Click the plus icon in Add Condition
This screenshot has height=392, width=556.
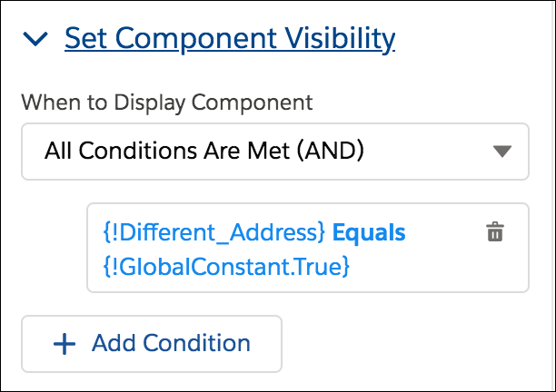point(65,344)
